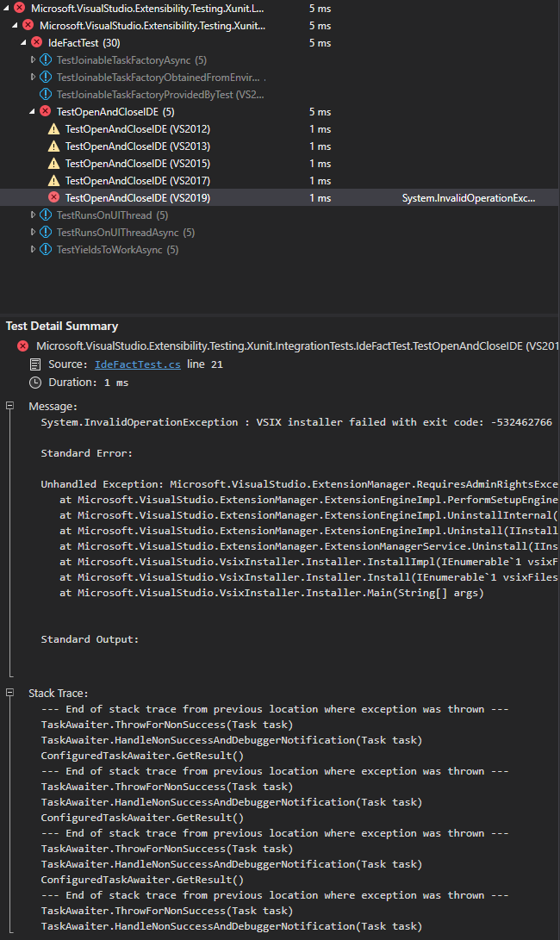The image size is (560, 940).
Task: Expand TestJoinableTaskFactoryAsync (5) group
Action: pyautogui.click(x=33, y=60)
